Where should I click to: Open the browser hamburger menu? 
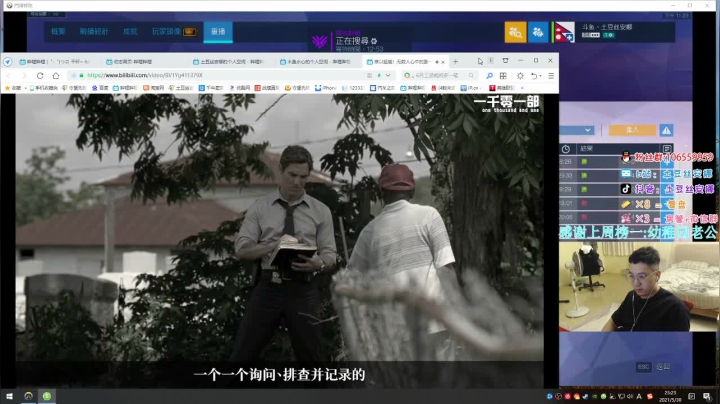click(x=551, y=76)
